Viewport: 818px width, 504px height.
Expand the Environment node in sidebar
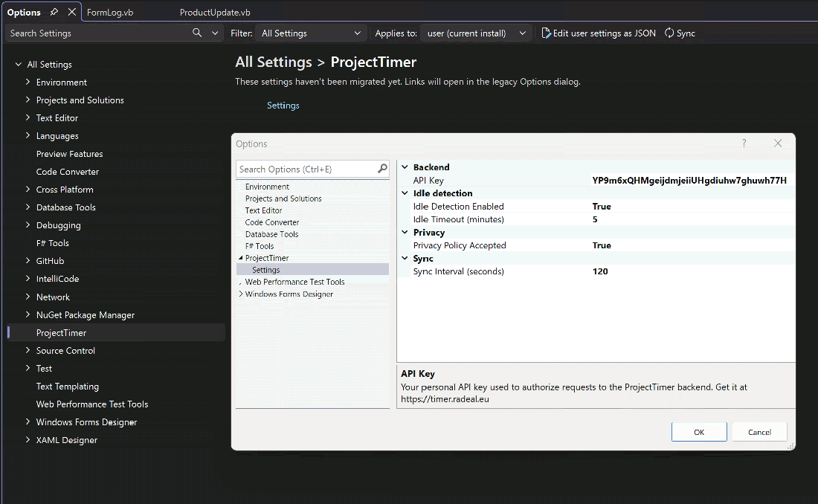click(x=28, y=82)
